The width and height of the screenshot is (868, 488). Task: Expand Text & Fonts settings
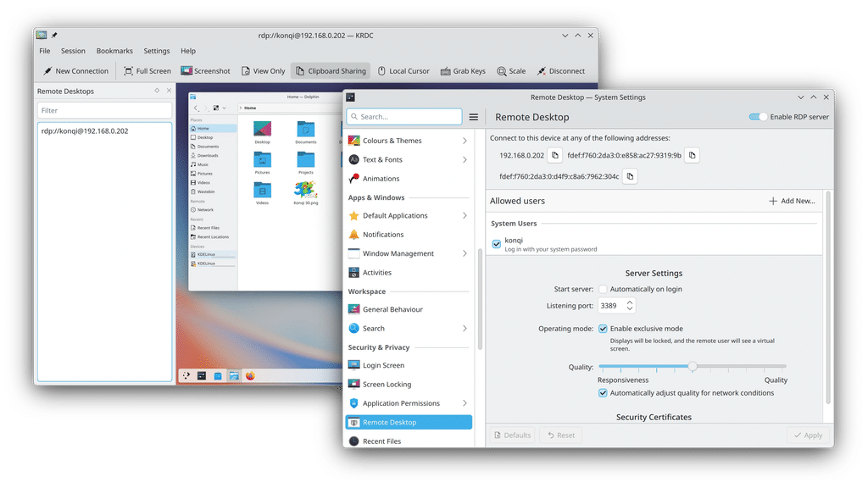click(409, 160)
